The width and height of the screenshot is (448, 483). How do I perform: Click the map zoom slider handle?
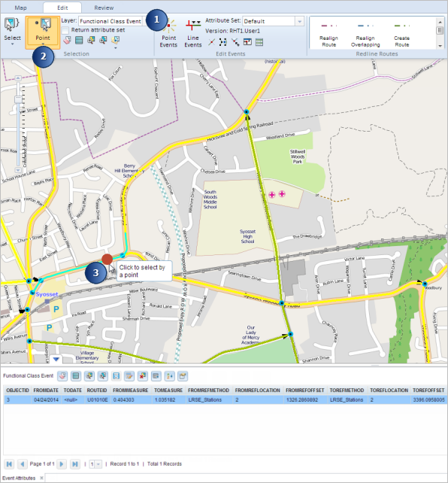pyautogui.click(x=18, y=99)
